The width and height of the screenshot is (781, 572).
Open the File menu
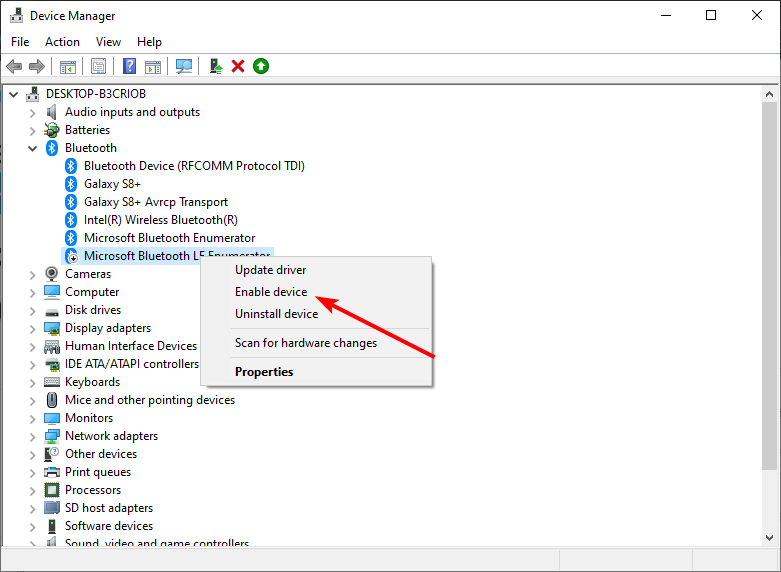(20, 42)
